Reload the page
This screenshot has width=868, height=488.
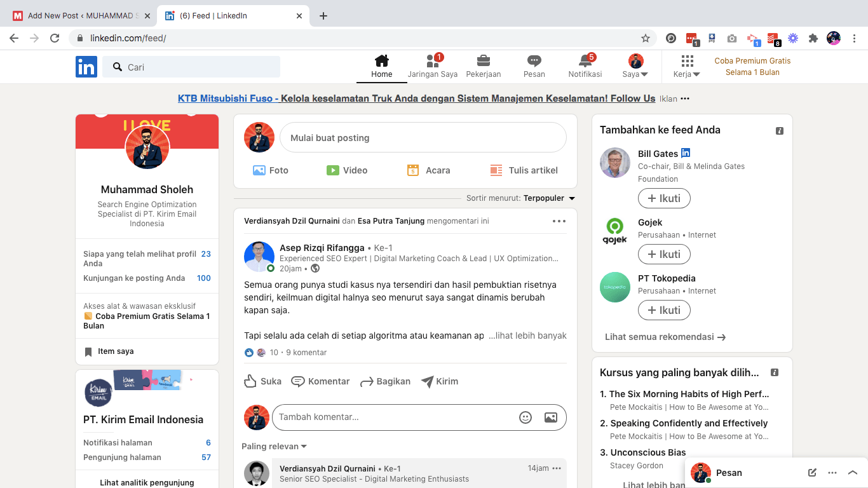55,38
